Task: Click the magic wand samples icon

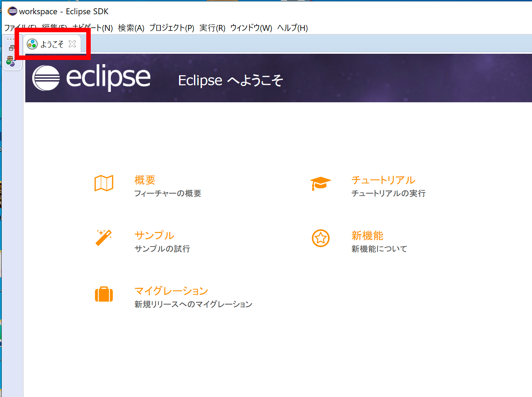Action: (104, 238)
